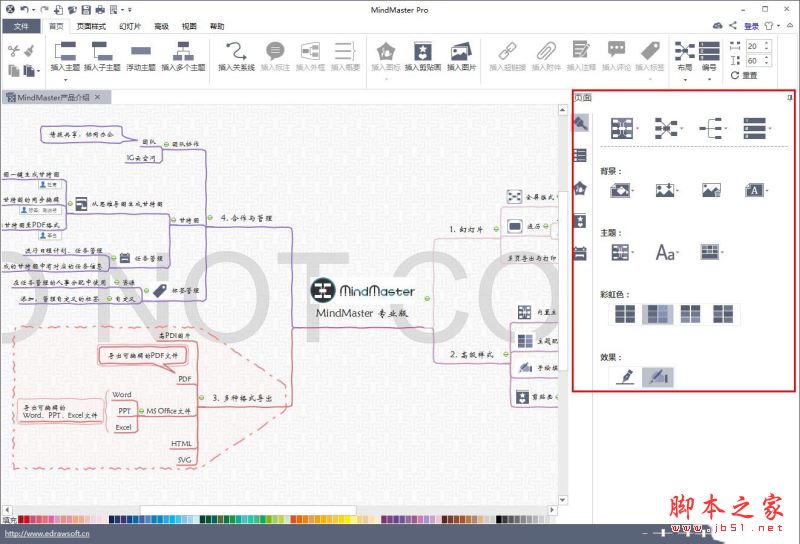The height and width of the screenshot is (544, 800).
Task: Click the cloud icon near 登录
Action: 717,26
